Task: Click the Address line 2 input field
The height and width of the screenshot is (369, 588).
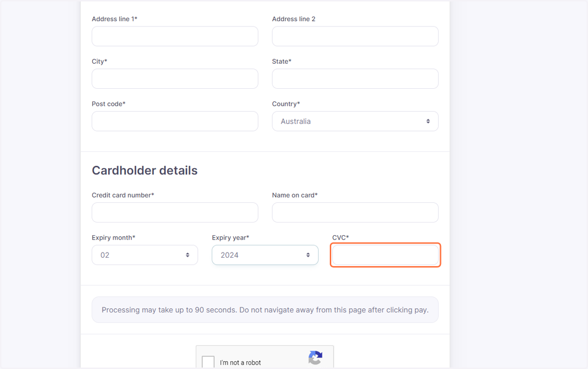Action: (355, 36)
